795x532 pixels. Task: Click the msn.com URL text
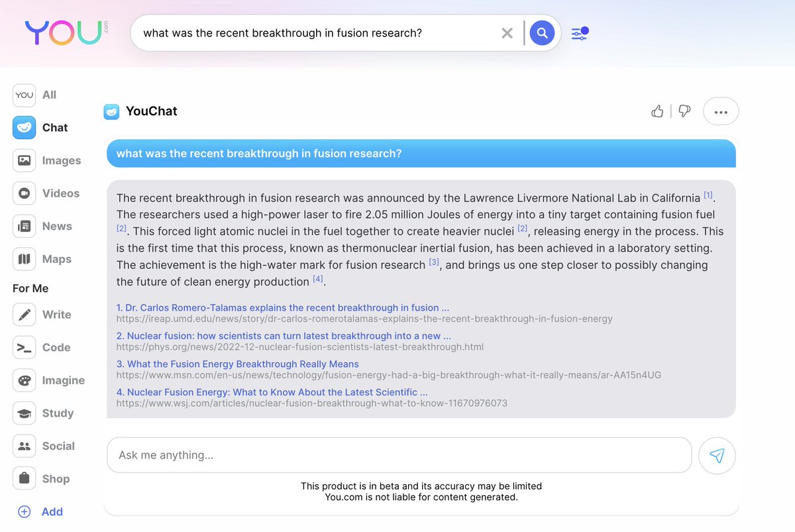[x=388, y=375]
